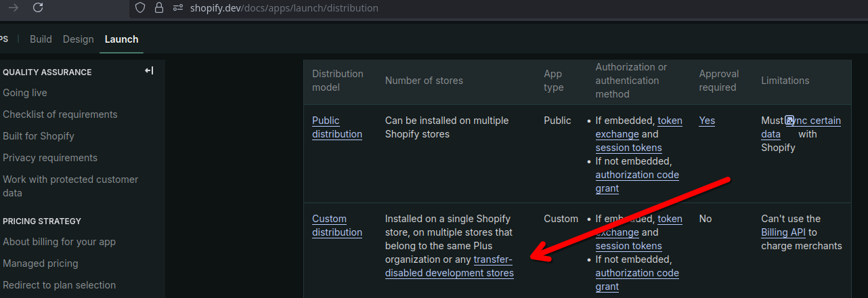Viewport: 868px width, 298px height.
Task: Click the Number of stores column header
Action: 424,81
